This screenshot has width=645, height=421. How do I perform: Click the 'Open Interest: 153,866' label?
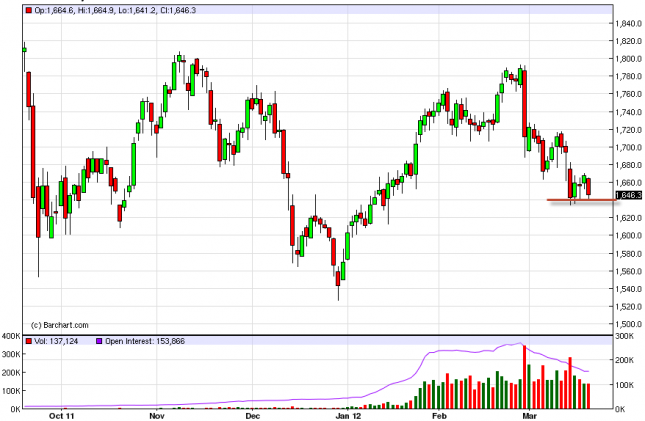pyautogui.click(x=145, y=341)
